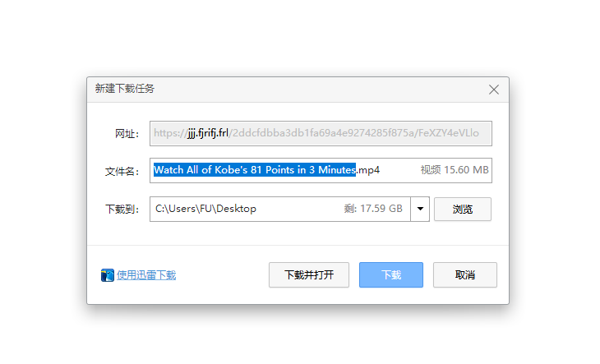The height and width of the screenshot is (364, 600).
Task: Click the 下载到 label
Action: [122, 209]
